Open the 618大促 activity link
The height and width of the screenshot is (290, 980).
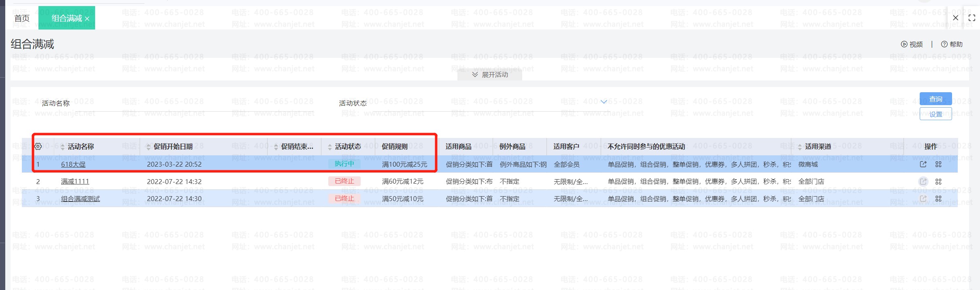coord(73,164)
